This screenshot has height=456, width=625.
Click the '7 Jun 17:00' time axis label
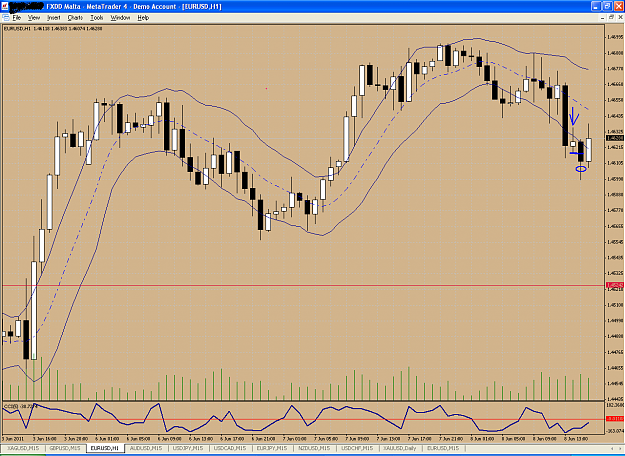pyautogui.click(x=420, y=438)
